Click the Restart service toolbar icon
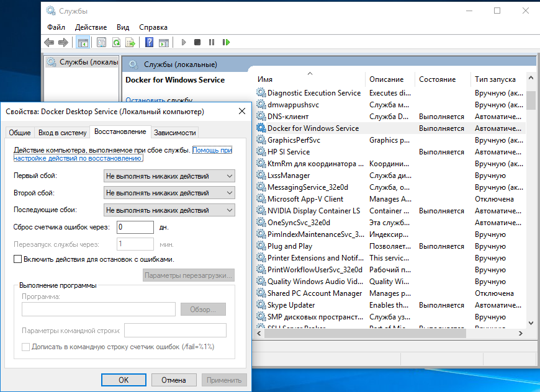This screenshot has height=392, width=540. tap(227, 42)
